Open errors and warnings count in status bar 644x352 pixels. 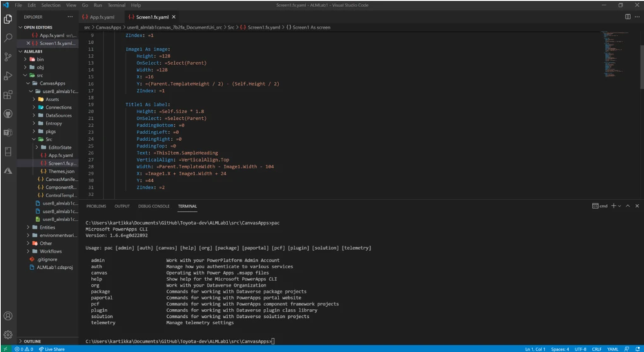coord(24,349)
